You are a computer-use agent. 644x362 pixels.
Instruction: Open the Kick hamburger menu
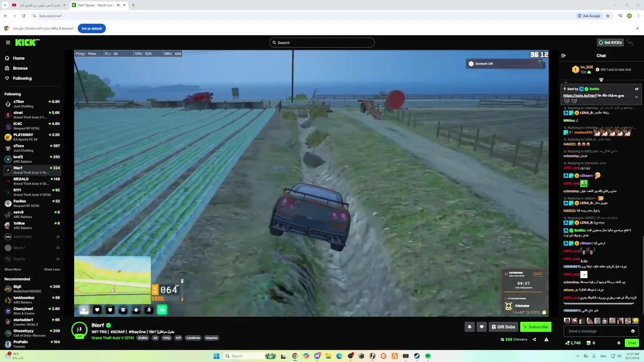(8, 43)
